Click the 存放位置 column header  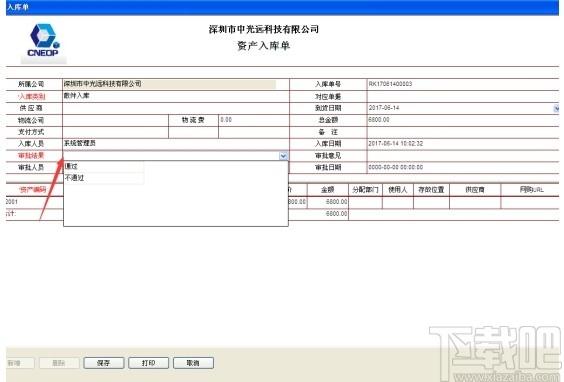click(x=431, y=190)
